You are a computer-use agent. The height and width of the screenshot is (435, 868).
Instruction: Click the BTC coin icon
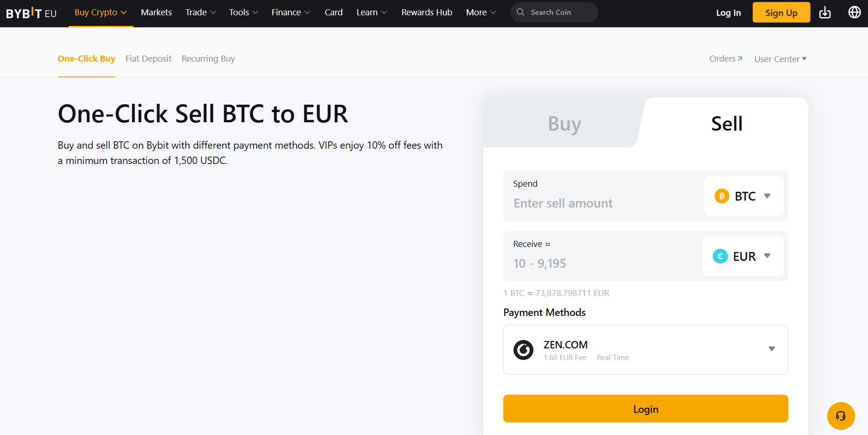[x=721, y=196]
